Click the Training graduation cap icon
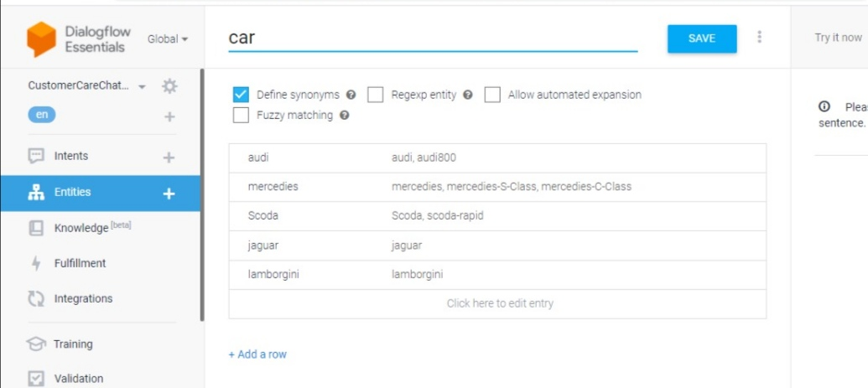 pyautogui.click(x=36, y=344)
